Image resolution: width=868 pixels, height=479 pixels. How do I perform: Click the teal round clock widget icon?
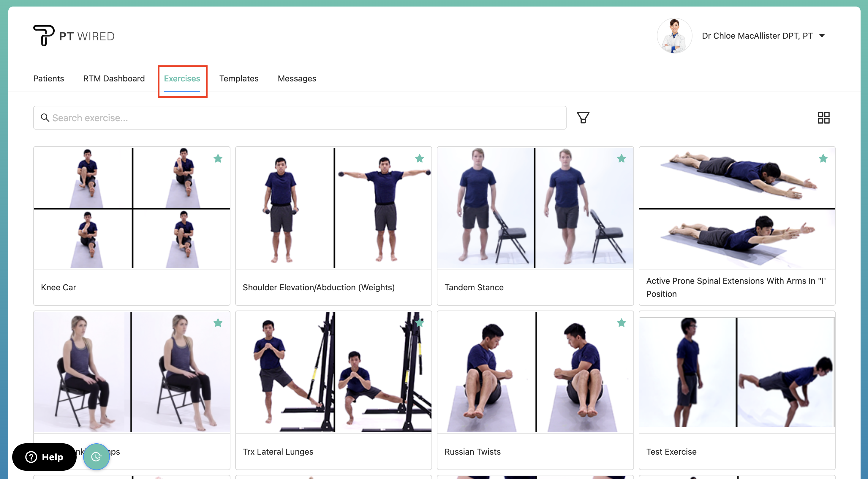tap(97, 456)
